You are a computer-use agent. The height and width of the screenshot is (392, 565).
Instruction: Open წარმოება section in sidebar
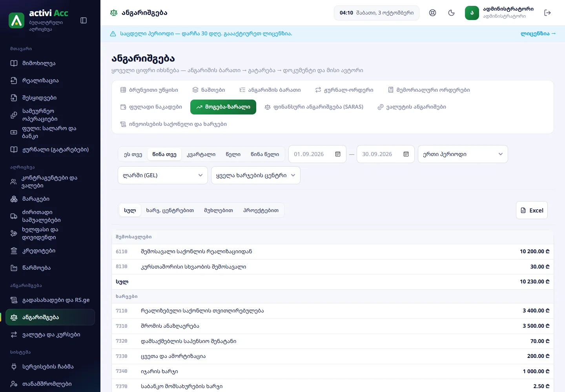50,268
